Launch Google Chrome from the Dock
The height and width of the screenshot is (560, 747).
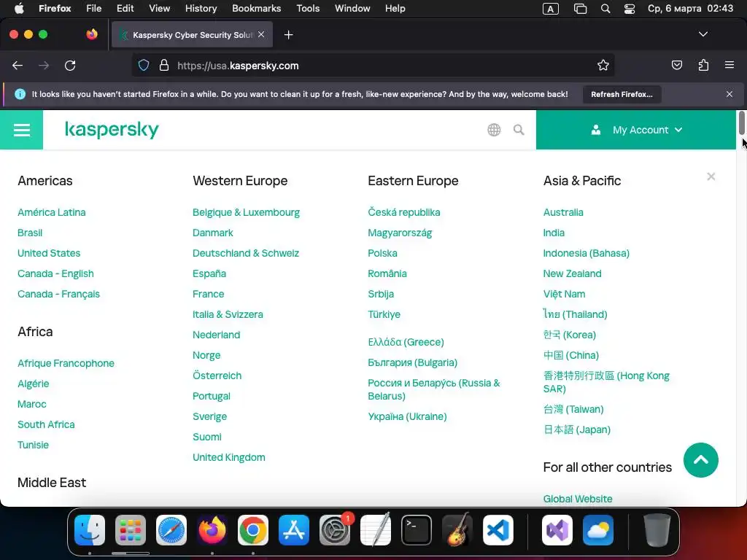(253, 530)
